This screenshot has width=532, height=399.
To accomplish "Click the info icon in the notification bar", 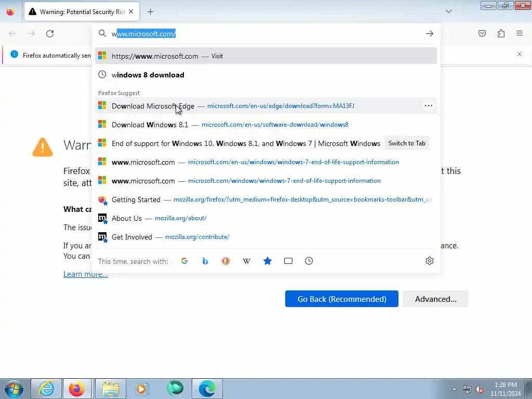I will (x=14, y=54).
